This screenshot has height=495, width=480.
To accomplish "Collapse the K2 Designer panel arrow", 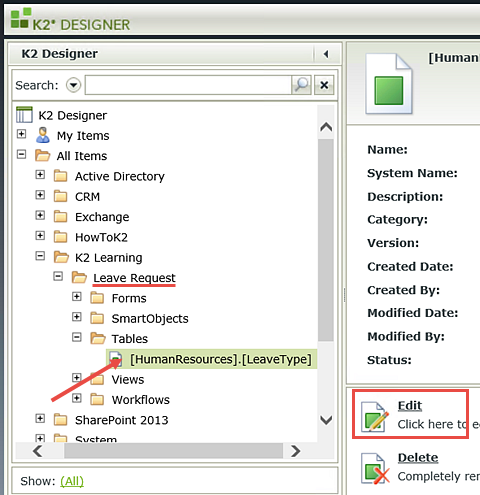I will tap(326, 54).
